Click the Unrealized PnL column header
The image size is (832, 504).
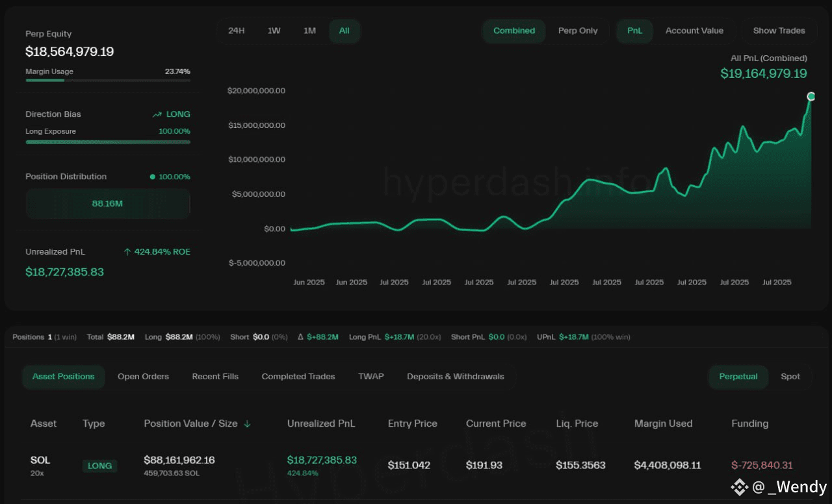point(321,423)
